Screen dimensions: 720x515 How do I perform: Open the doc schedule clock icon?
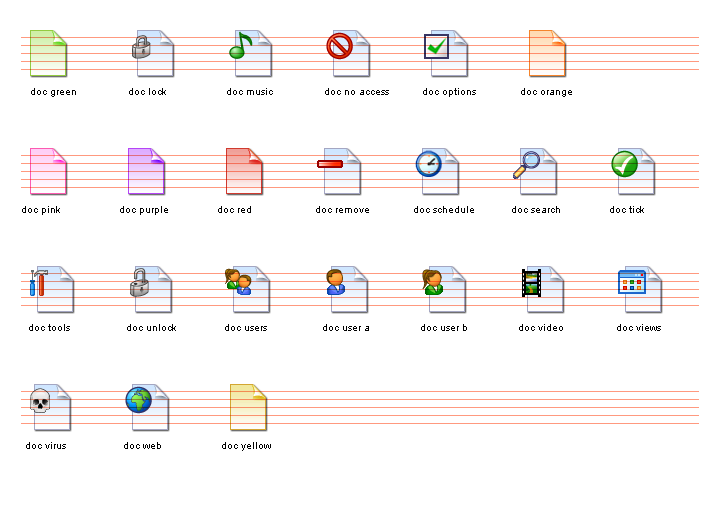click(x=429, y=165)
